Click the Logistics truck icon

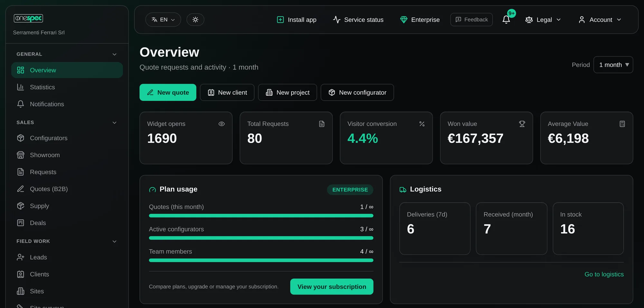[403, 190]
